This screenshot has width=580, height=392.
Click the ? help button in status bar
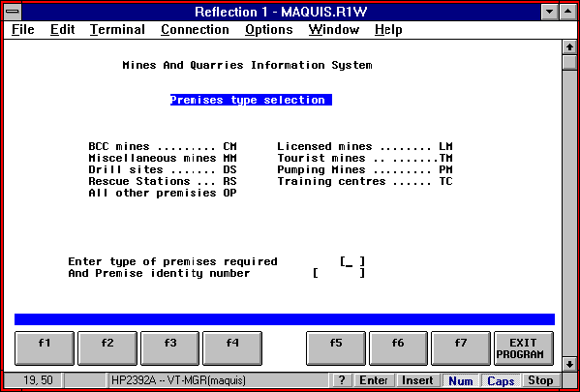pyautogui.click(x=343, y=380)
